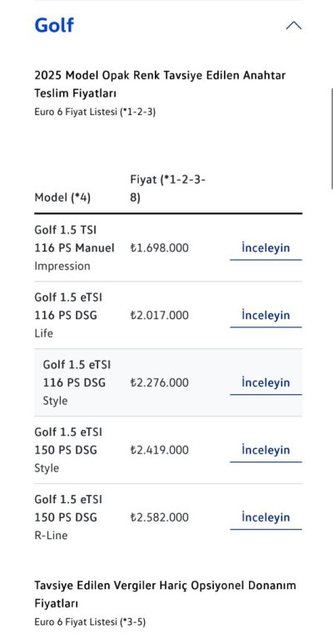Screen dimensions: 333x644
Task: Click the ₺2.582.000 price
Action: (159, 517)
